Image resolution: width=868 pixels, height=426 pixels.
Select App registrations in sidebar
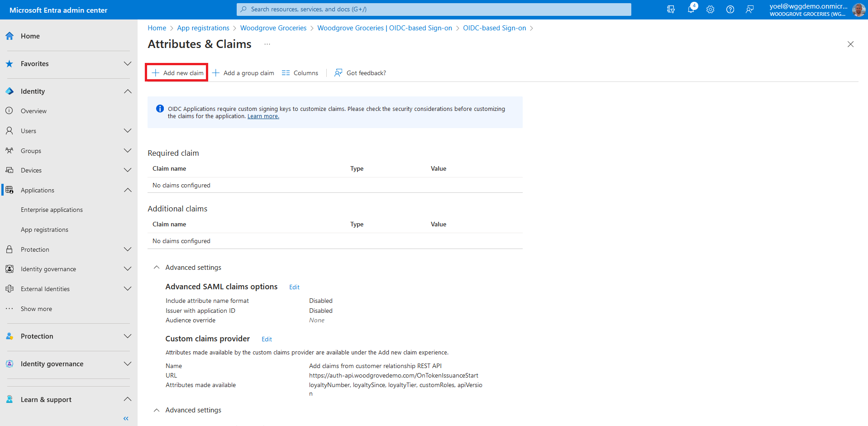pos(44,230)
